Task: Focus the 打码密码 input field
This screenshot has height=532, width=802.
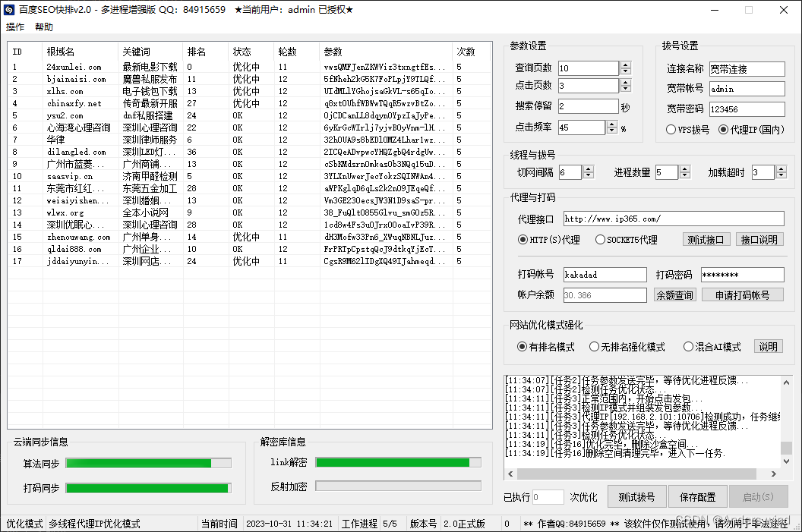Action: [743, 275]
